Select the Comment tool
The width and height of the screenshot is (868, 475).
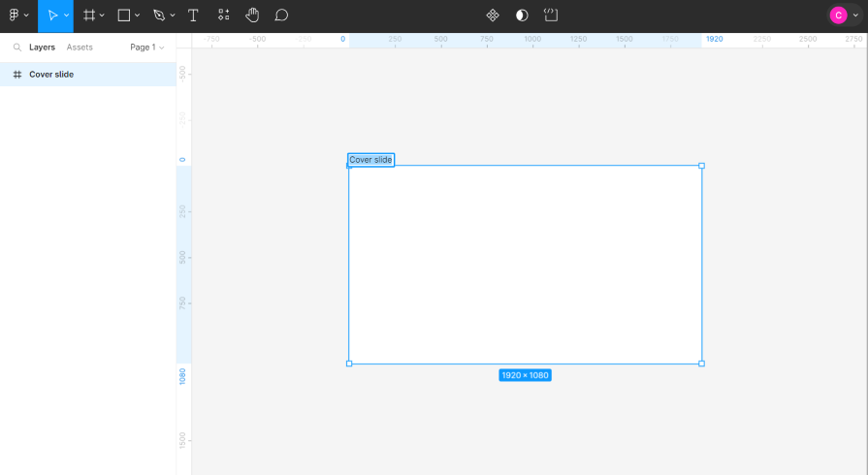(281, 16)
